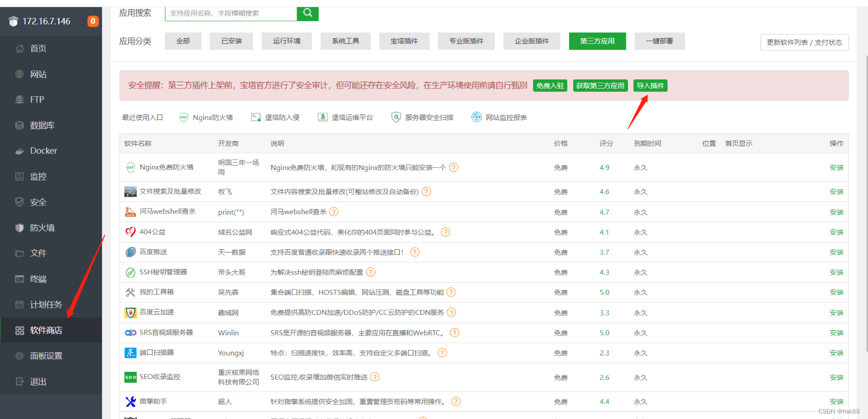
Task: Click the green search magnifier button
Action: point(307,13)
